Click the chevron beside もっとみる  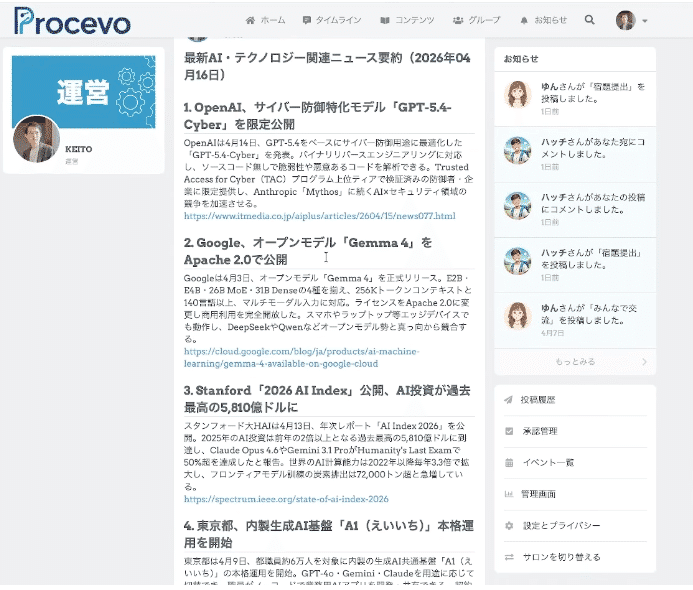pyautogui.click(x=644, y=362)
